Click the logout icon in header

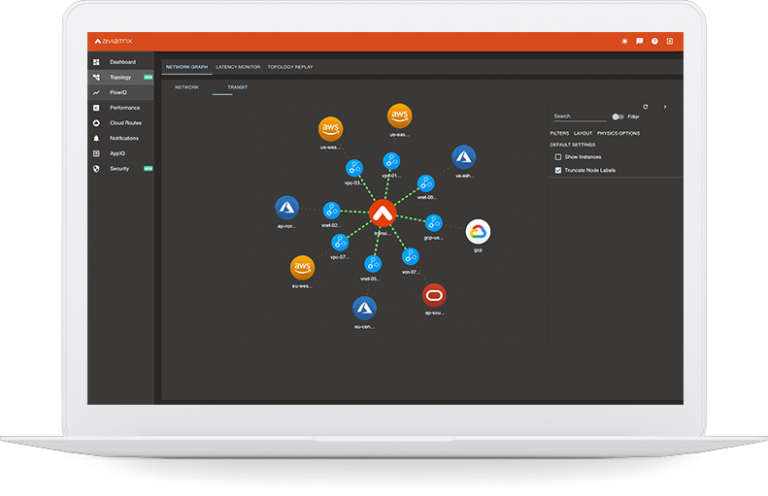click(x=670, y=41)
